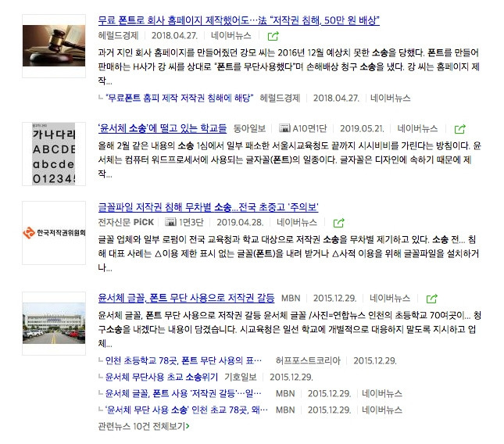Click snippet beginning 과거 지인 회사 홈페이지를
The height and width of the screenshot is (444, 504).
(x=289, y=66)
